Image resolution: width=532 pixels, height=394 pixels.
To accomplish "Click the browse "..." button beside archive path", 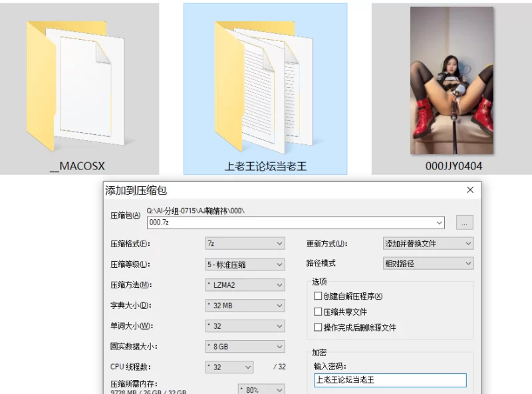I will click(465, 223).
